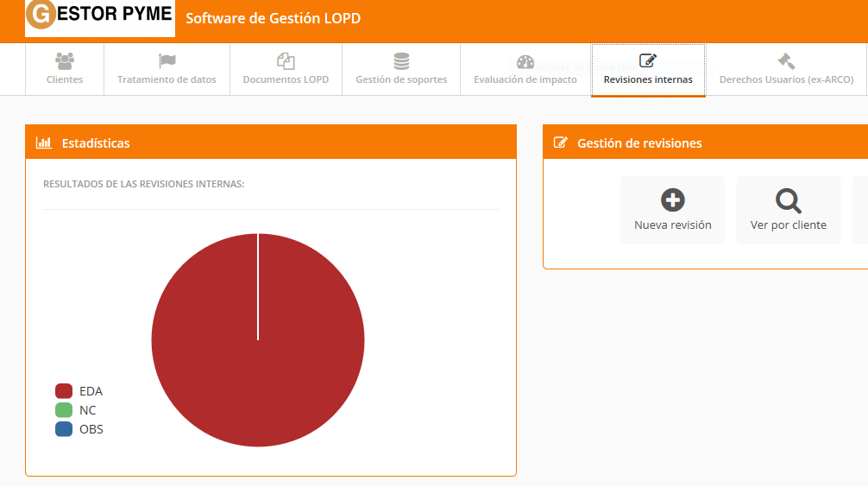Click the Revisiones internas edit icon
This screenshot has width=868, height=487.
coord(648,60)
